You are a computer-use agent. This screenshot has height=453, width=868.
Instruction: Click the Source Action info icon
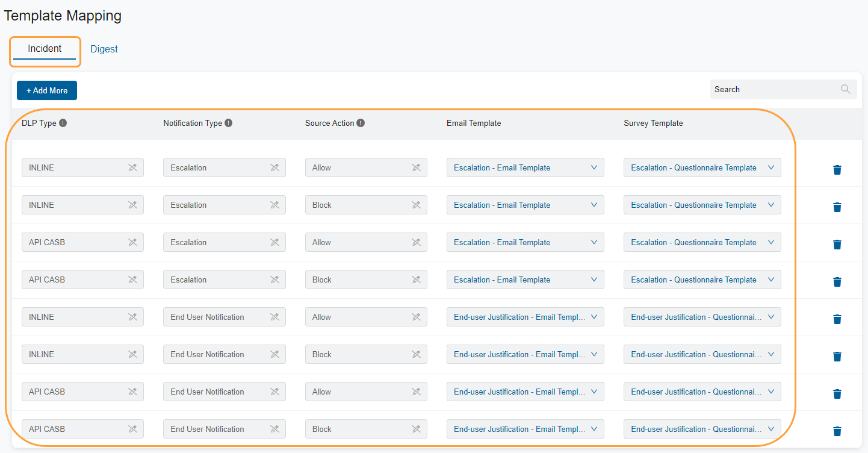(361, 122)
